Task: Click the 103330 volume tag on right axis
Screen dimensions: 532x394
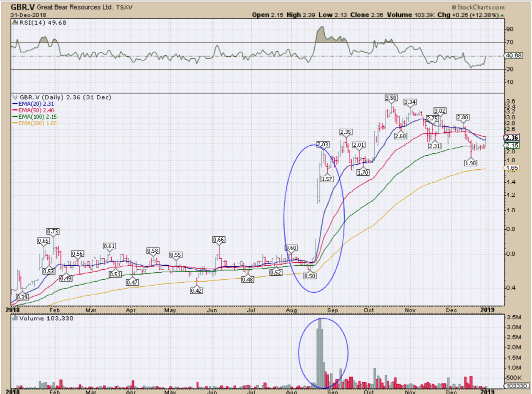Action: tap(517, 386)
